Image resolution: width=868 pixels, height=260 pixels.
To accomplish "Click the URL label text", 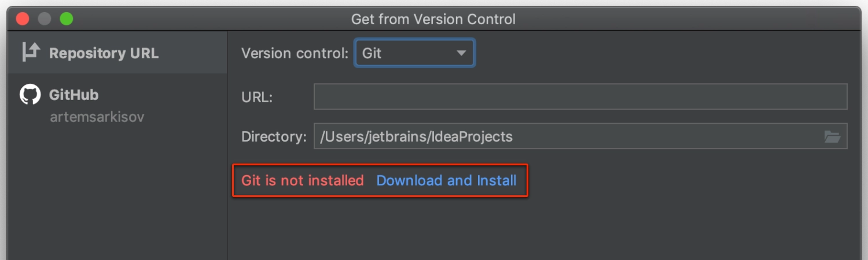I will 257,98.
